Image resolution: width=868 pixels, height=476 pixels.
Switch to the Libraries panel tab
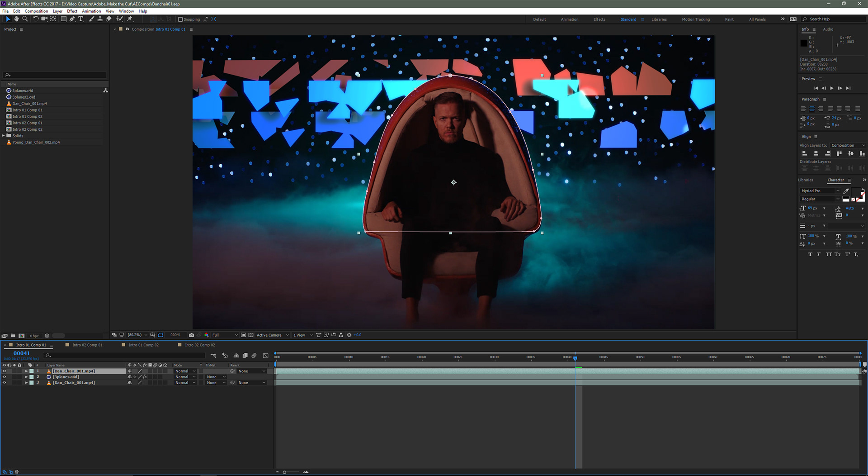[x=806, y=180]
